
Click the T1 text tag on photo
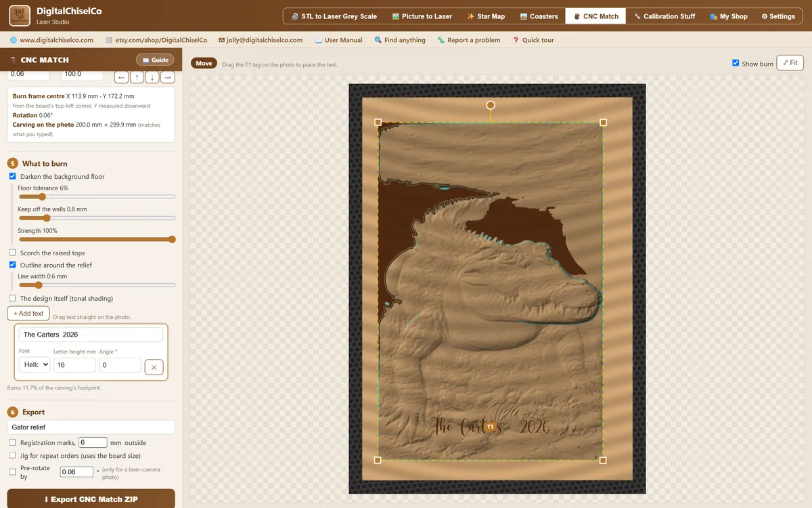pyautogui.click(x=490, y=427)
